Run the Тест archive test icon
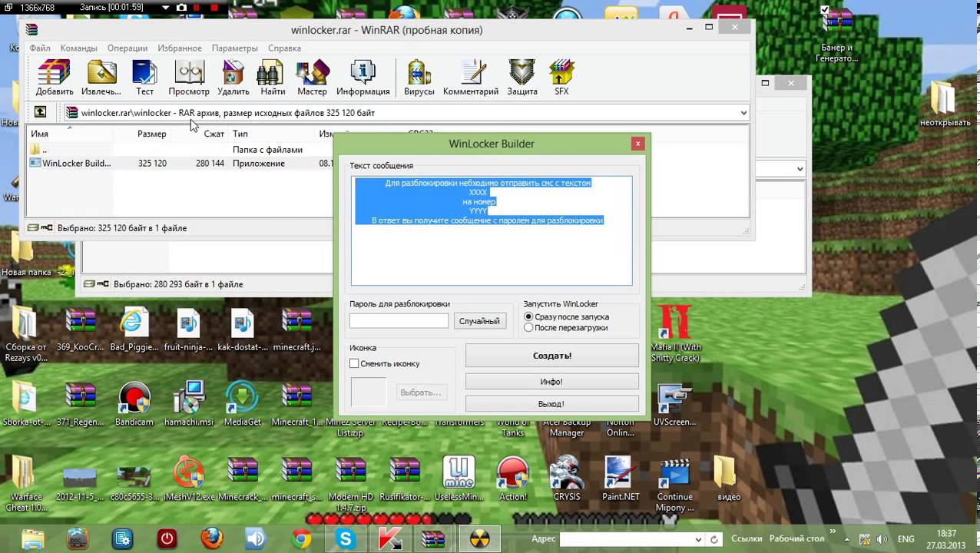The width and height of the screenshot is (980, 553). (144, 78)
